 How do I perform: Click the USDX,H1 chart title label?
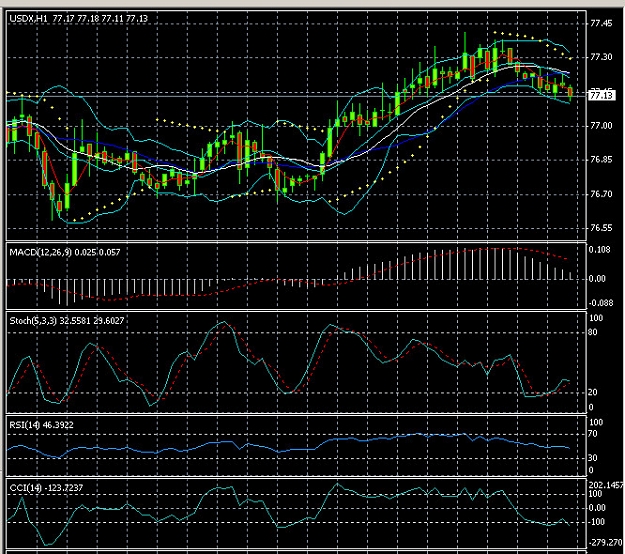(78, 19)
